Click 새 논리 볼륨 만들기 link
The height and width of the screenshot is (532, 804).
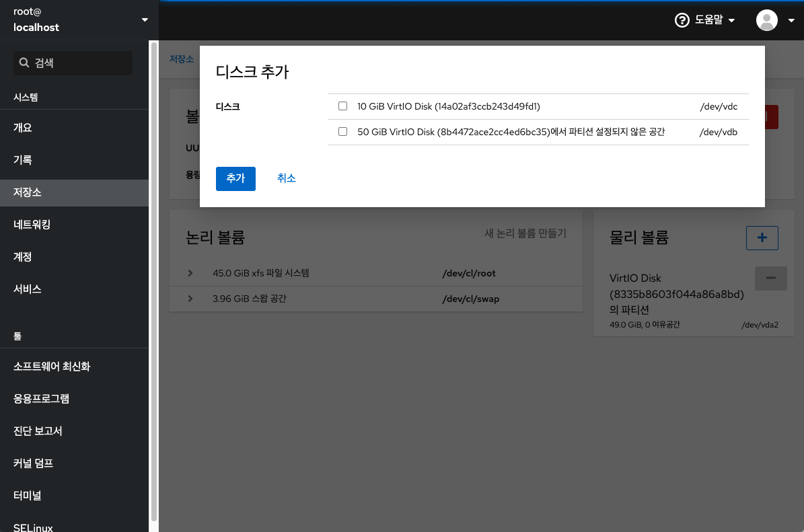523,233
